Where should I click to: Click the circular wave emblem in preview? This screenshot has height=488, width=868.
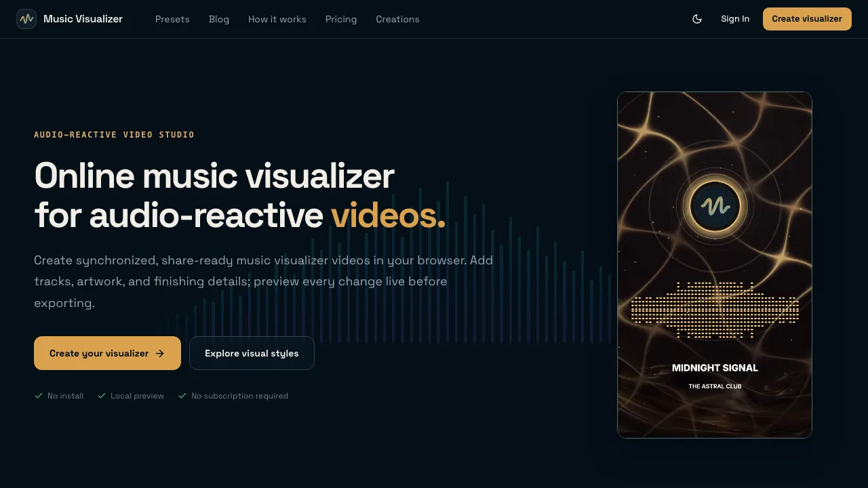pos(715,206)
